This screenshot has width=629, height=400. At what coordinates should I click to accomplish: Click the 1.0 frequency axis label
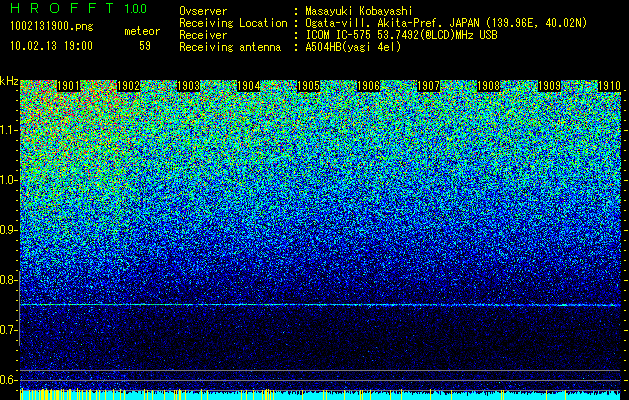(8, 180)
